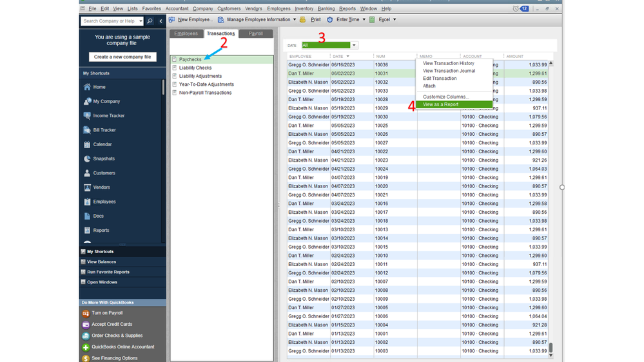Open the search scope dropdown arrow
The image size is (644, 362).
pyautogui.click(x=141, y=21)
